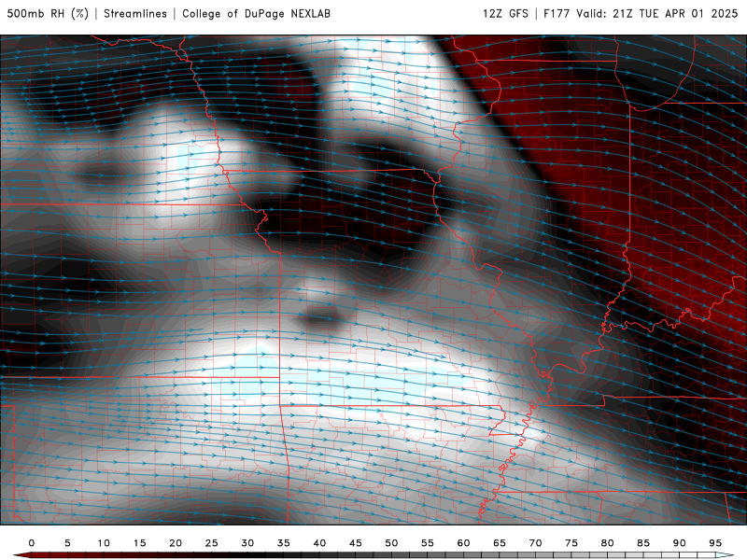Click the "45" value on color scale
This screenshot has width=747, height=560.
[x=356, y=543]
